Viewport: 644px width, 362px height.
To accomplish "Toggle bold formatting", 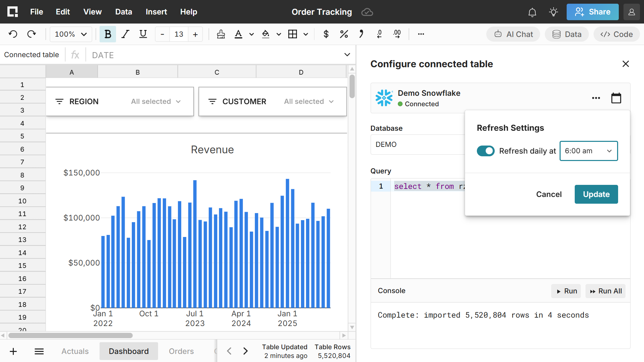I will pos(108,34).
